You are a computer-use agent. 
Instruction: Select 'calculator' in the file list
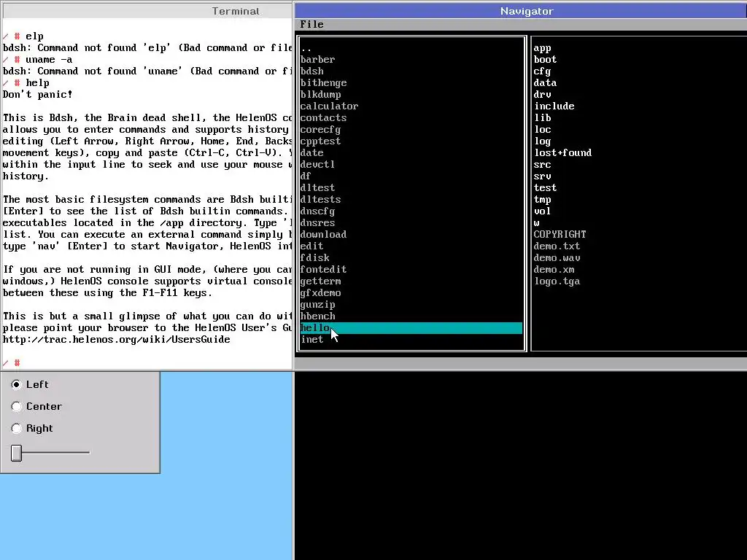[329, 106]
